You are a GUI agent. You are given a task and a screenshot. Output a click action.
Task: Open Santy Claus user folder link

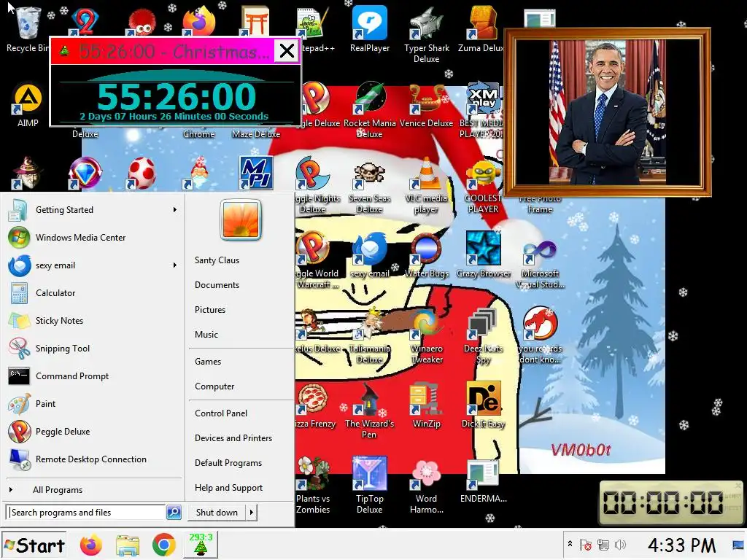(217, 260)
